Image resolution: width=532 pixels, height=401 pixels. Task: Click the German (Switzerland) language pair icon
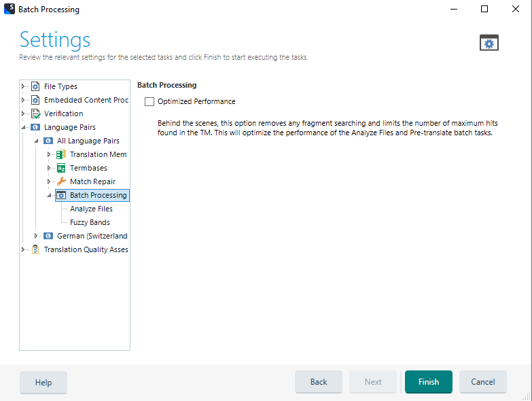click(x=48, y=236)
